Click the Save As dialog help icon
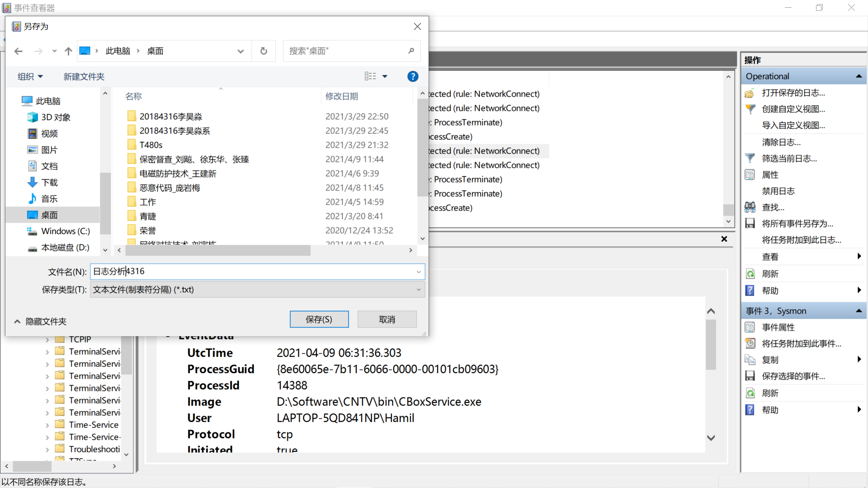 click(x=412, y=76)
